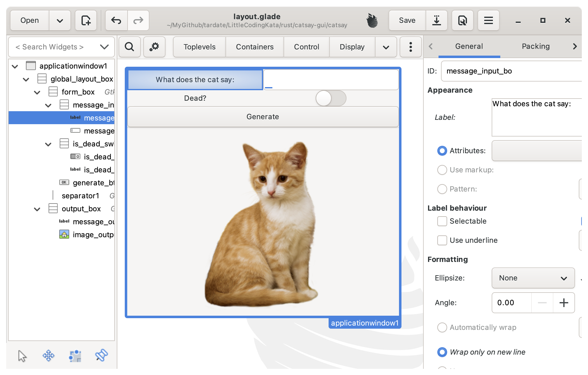Open the extra widget groups dropdown
This screenshot has width=588, height=375.
(x=386, y=47)
